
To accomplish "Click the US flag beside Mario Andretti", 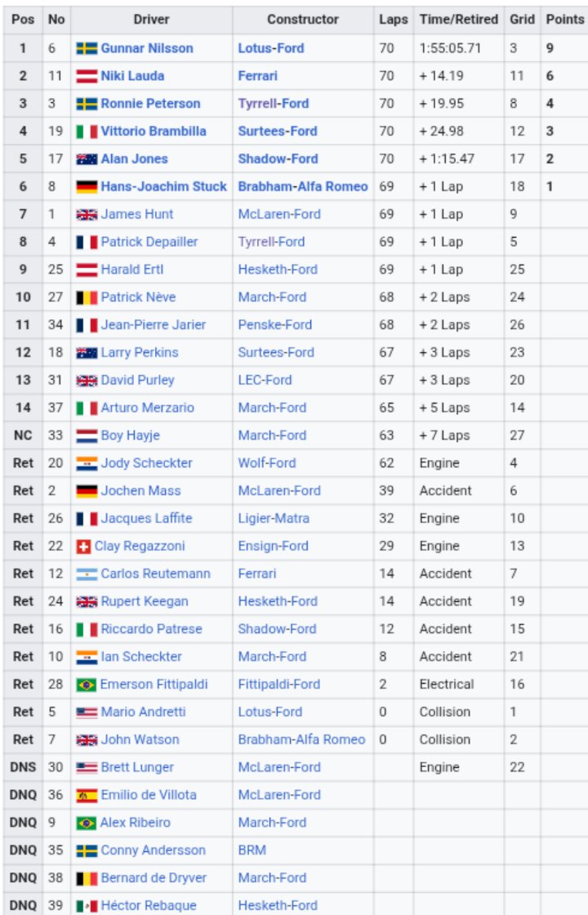I will [x=87, y=712].
